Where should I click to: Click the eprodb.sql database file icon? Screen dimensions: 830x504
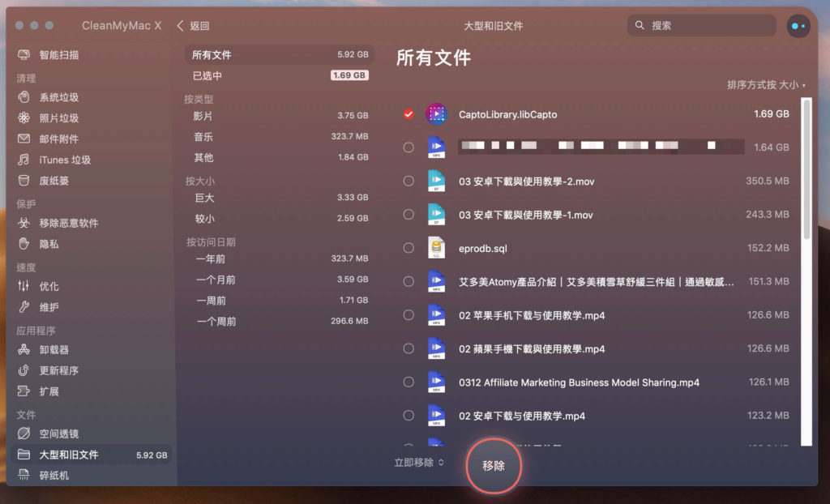click(x=436, y=248)
